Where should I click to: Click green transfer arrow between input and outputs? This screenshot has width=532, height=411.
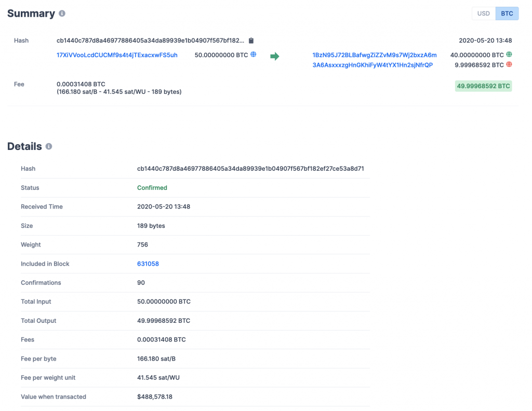coord(274,56)
